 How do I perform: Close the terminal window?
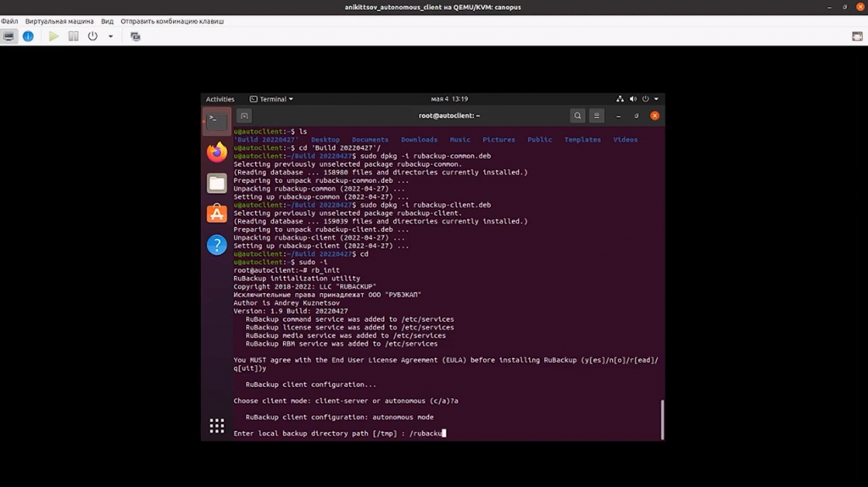[655, 116]
